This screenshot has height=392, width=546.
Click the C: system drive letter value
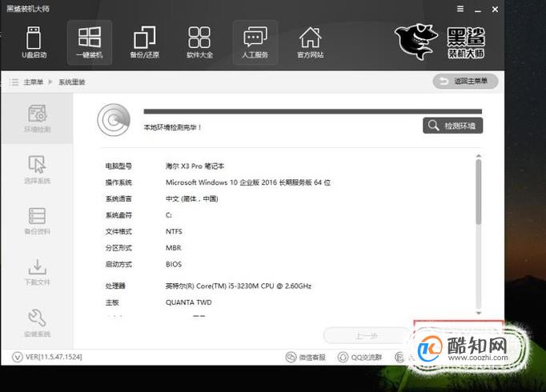click(x=169, y=215)
